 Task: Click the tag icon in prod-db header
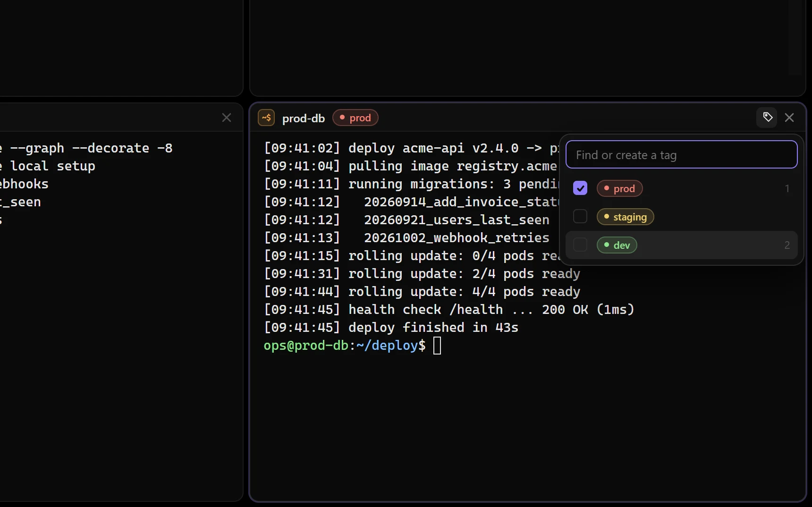[767, 117]
